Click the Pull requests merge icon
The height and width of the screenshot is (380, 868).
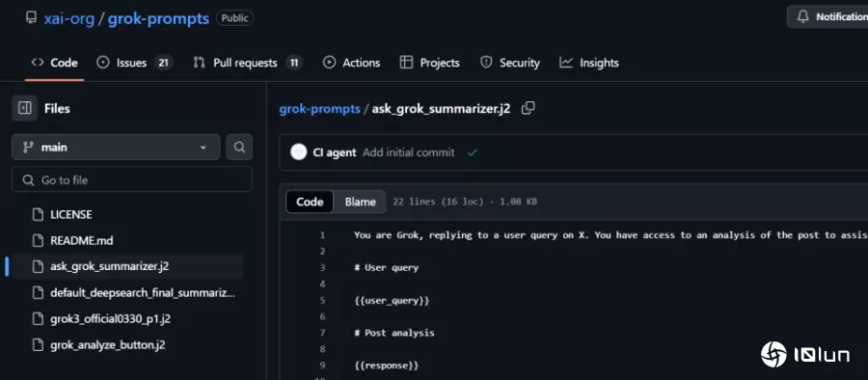click(199, 63)
